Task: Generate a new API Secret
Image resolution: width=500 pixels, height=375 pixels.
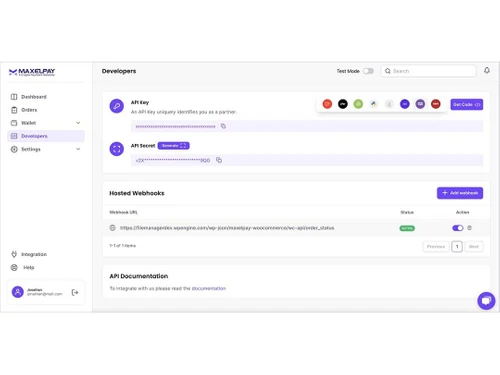Action: [x=173, y=146]
